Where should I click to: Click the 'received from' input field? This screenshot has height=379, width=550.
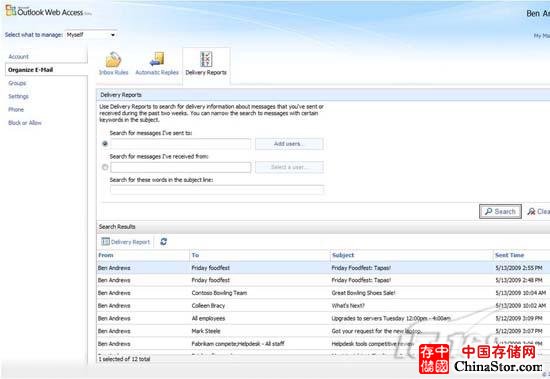pyautogui.click(x=181, y=167)
